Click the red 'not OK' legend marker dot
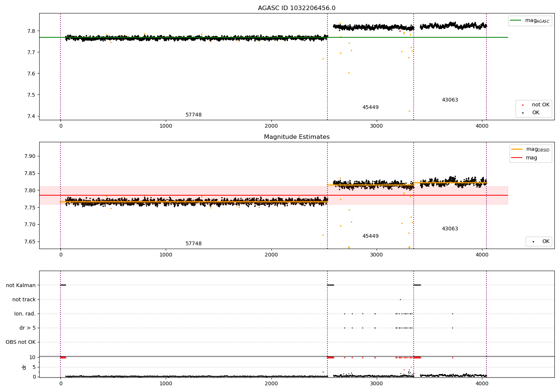The image size is (560, 392). [x=523, y=105]
